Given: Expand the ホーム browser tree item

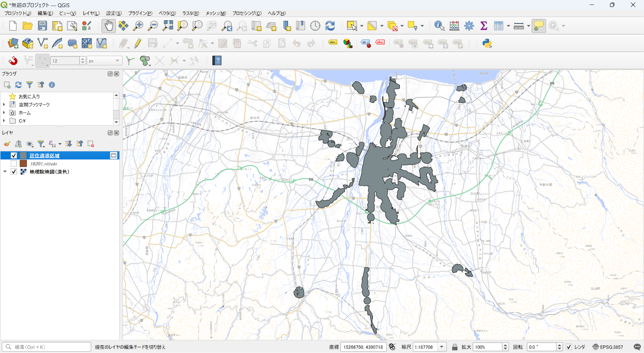Looking at the screenshot, I should pos(4,113).
